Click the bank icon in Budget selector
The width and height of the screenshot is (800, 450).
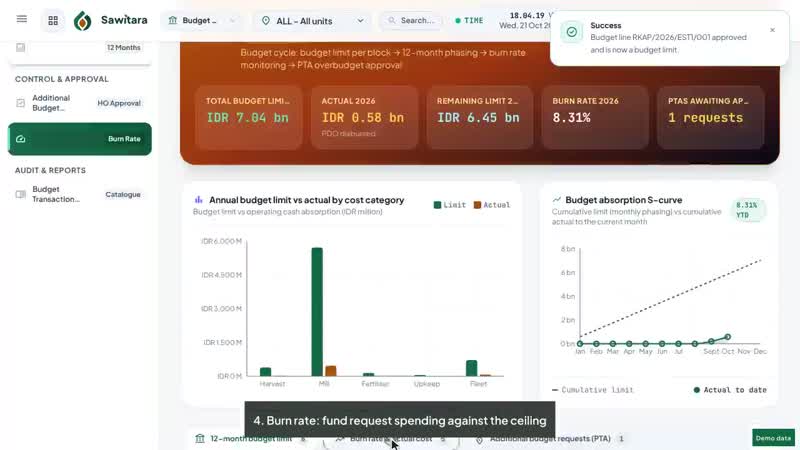(172, 20)
